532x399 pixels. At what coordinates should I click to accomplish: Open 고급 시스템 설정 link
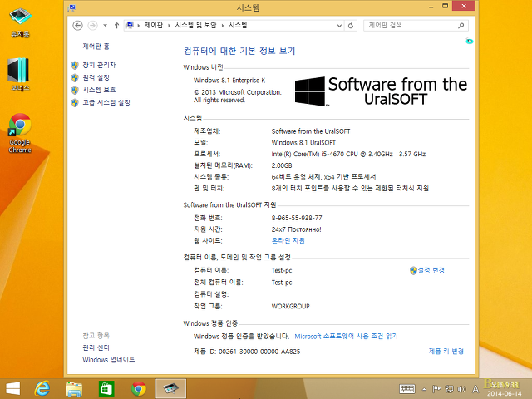pos(106,102)
